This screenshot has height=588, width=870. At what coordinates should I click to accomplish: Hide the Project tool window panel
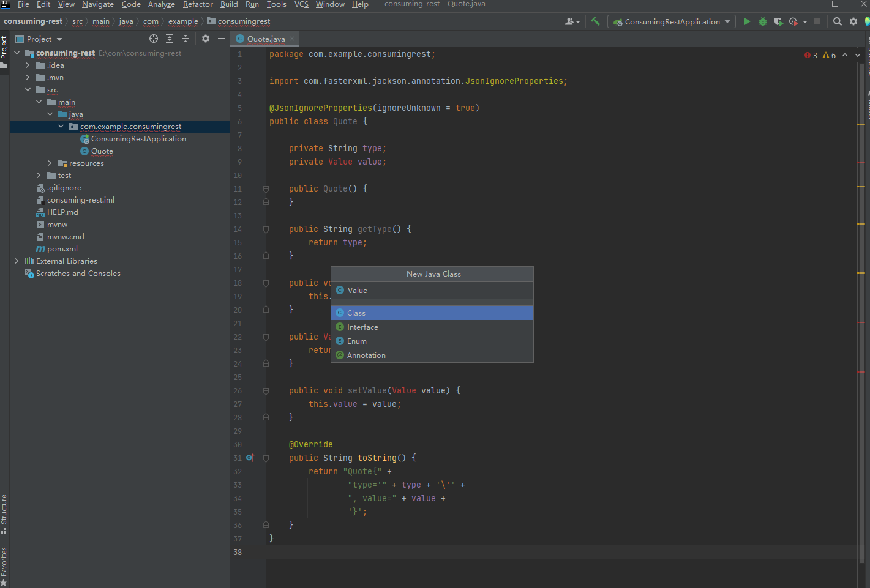[222, 39]
